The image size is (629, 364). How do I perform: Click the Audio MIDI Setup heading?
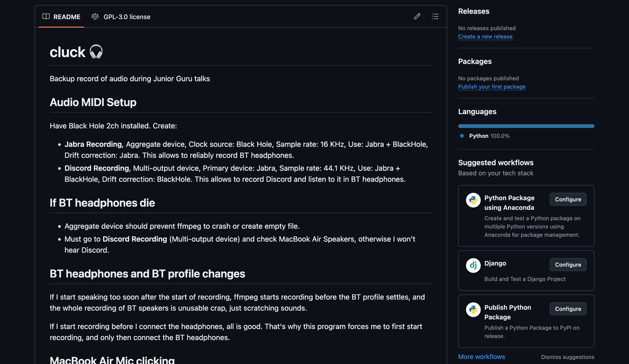(x=93, y=103)
